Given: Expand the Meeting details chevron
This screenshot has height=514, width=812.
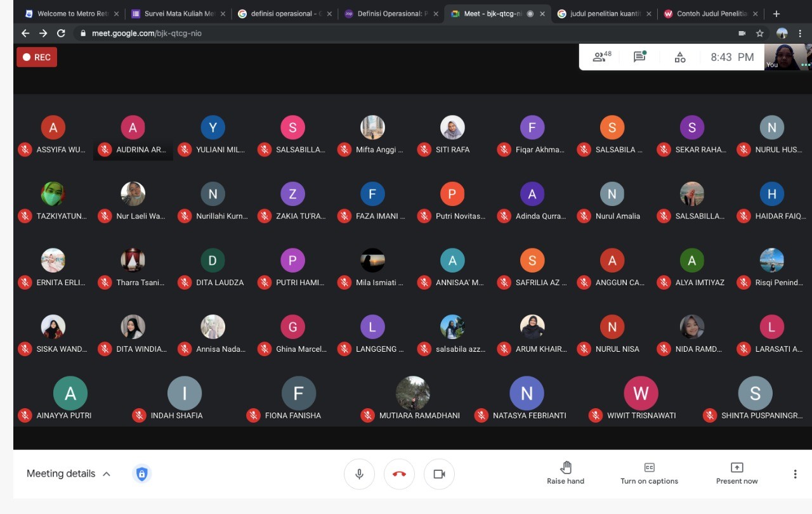Looking at the screenshot, I should tap(107, 474).
